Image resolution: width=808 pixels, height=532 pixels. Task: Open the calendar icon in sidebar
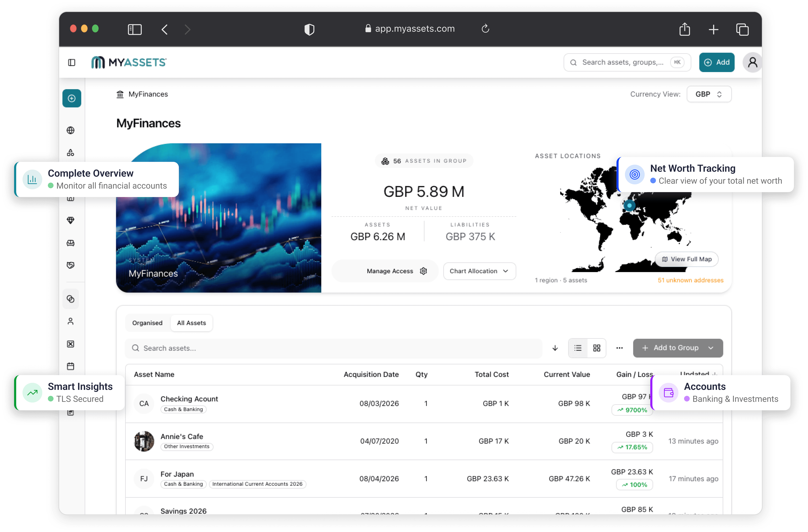[x=71, y=366]
